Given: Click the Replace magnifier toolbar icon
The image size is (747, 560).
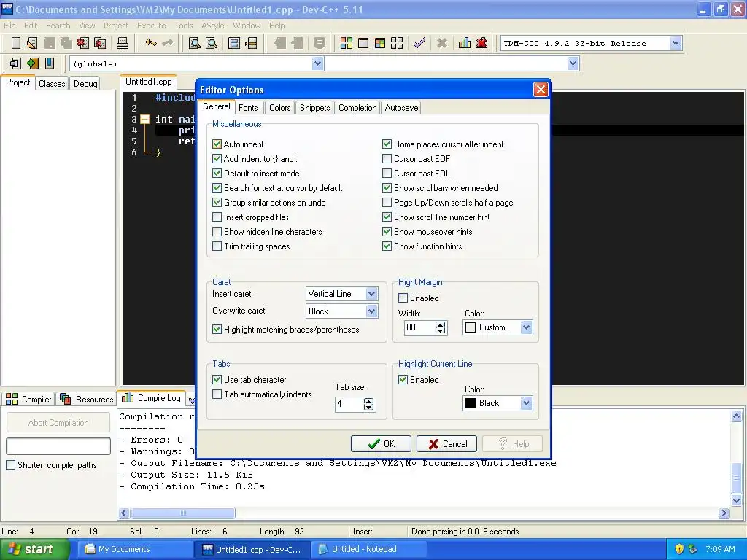Looking at the screenshot, I should pos(212,43).
